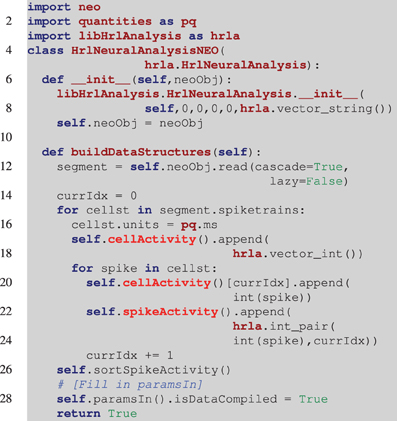Click 'self.cellActivity().append(' on line 17
397x421 pixels.
point(170,239)
